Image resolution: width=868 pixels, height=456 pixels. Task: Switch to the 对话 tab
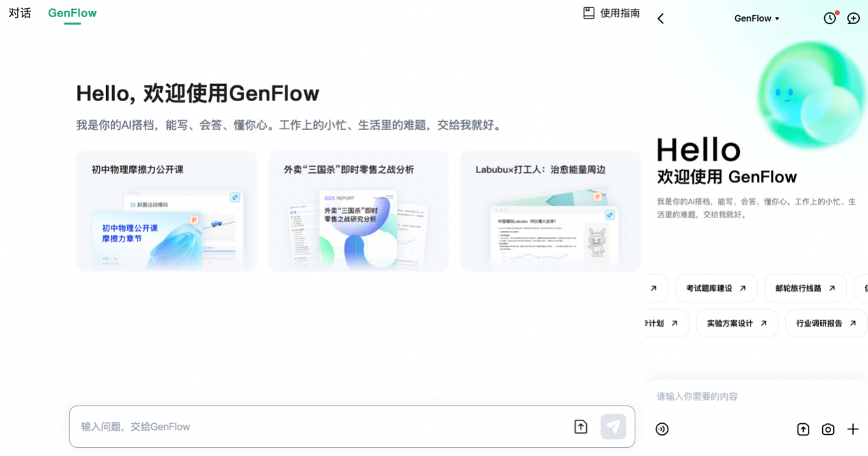[20, 13]
